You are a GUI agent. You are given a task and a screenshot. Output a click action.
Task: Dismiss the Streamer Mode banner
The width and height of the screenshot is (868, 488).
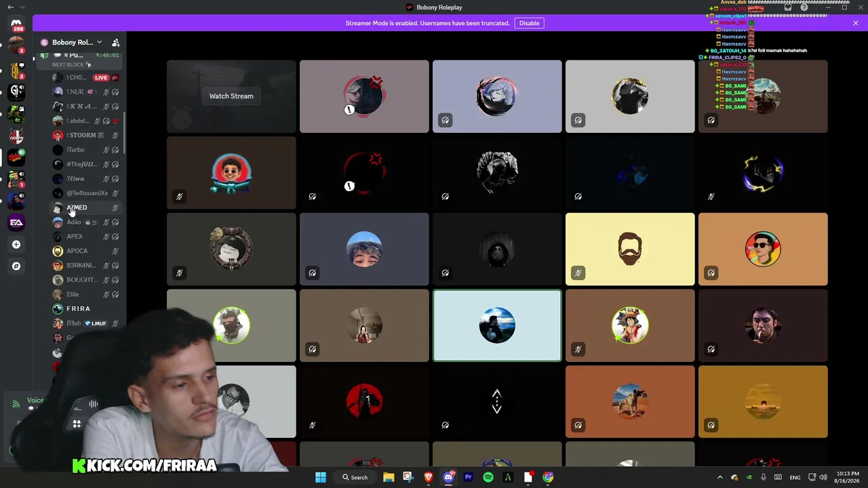click(856, 23)
